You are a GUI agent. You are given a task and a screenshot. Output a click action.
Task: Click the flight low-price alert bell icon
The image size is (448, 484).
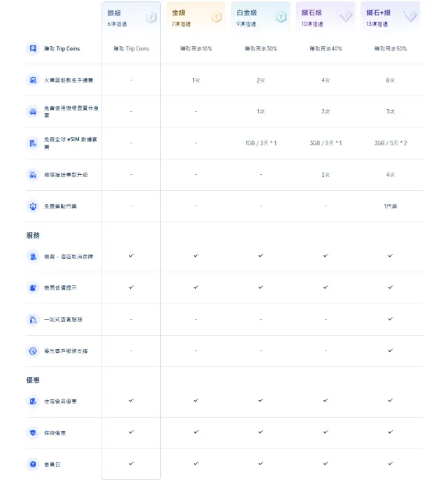click(x=33, y=288)
